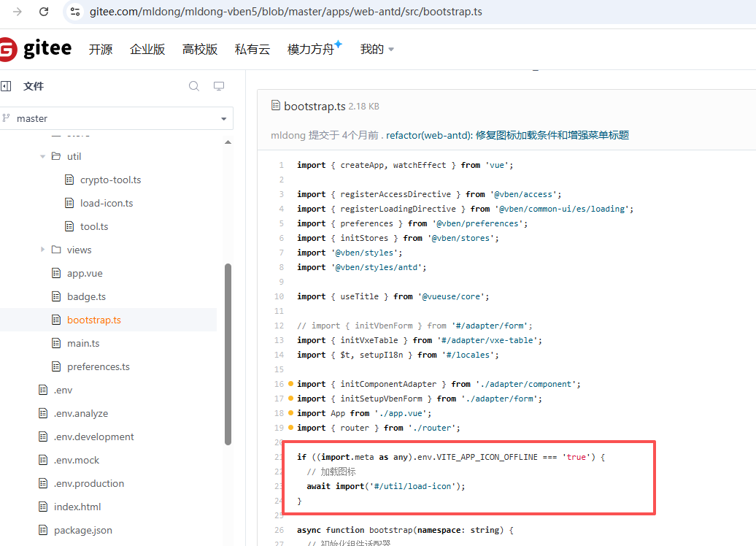The width and height of the screenshot is (756, 546).
Task: Open load-icon.ts in file tree
Action: tap(107, 203)
